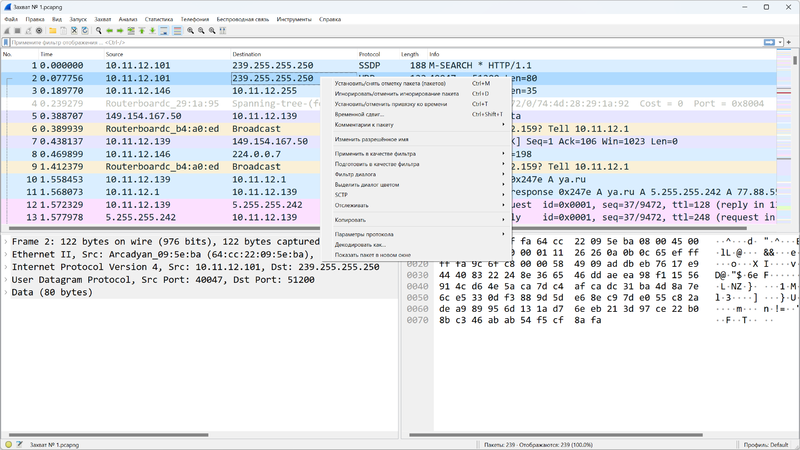The image size is (800, 450).
Task: Open the Файл menu
Action: click(11, 19)
